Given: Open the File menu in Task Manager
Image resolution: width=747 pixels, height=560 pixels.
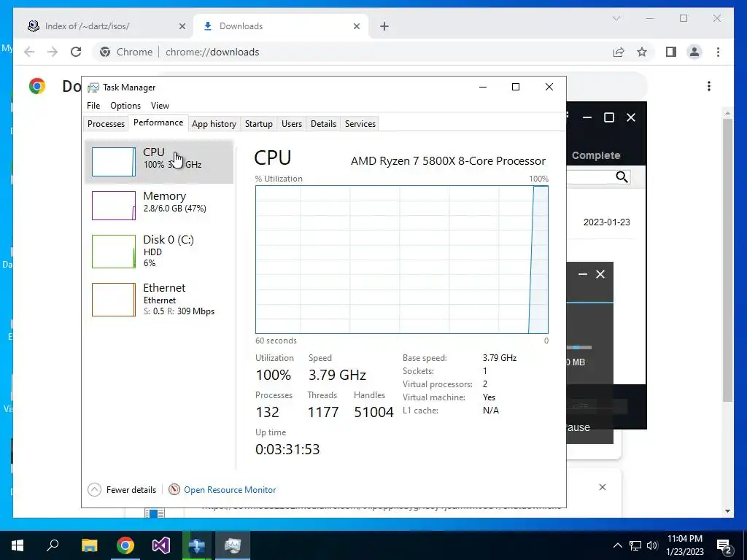Looking at the screenshot, I should pos(93,106).
